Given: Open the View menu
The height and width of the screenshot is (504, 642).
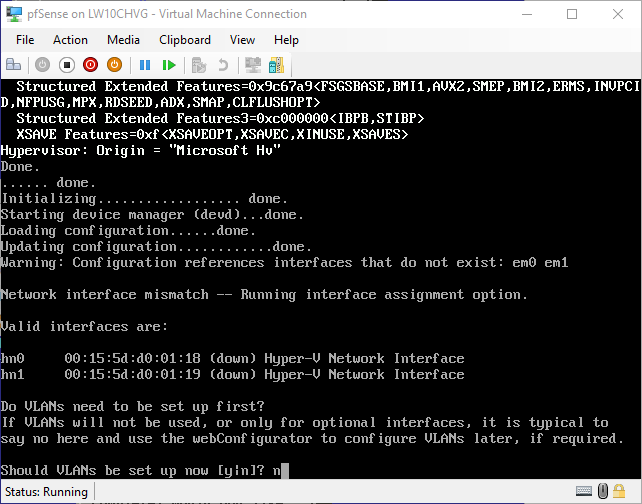Looking at the screenshot, I should (x=242, y=40).
